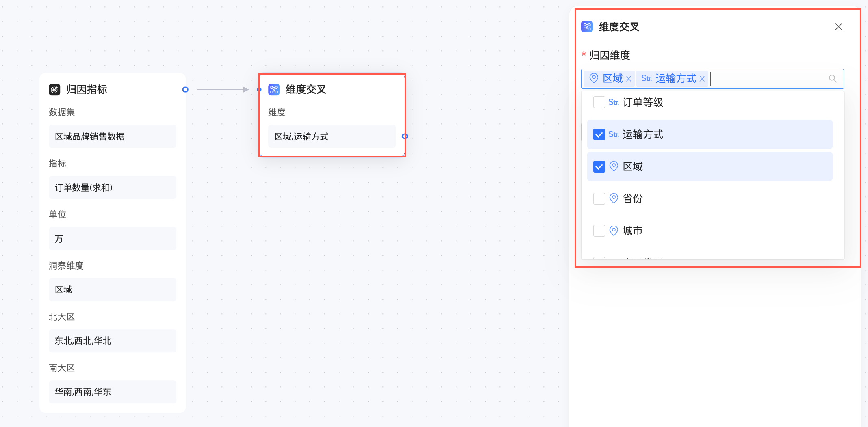Click the 归因指标 node target icon
This screenshot has height=427, width=868.
(54, 89)
